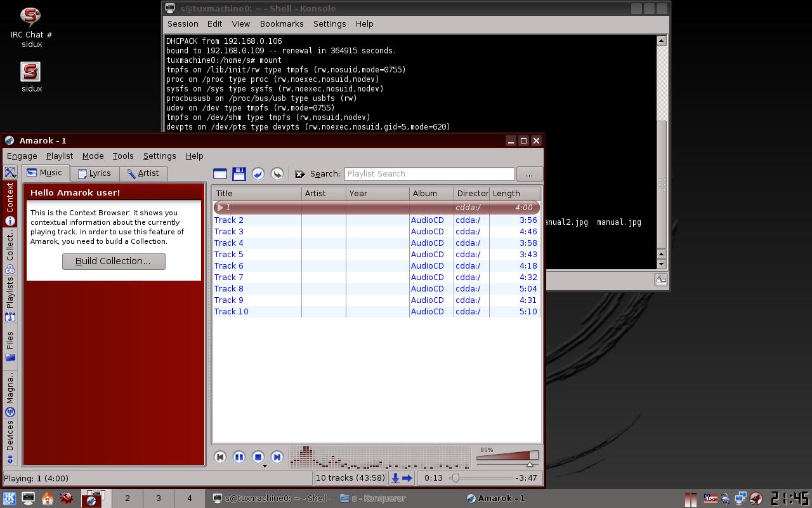Open the Session menu in Konsole

(183, 24)
